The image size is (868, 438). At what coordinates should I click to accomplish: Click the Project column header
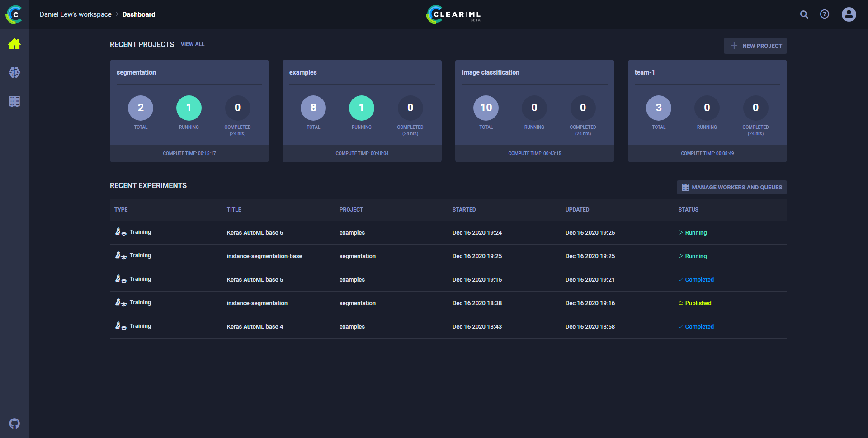[x=351, y=210]
